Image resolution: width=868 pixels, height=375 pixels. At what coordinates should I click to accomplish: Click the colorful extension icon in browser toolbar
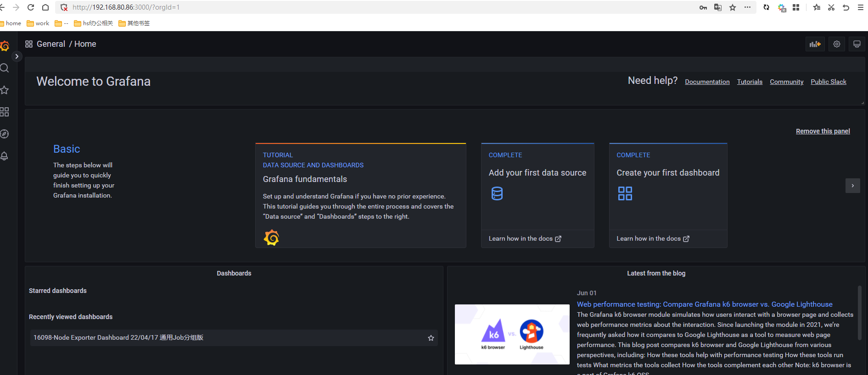(782, 7)
